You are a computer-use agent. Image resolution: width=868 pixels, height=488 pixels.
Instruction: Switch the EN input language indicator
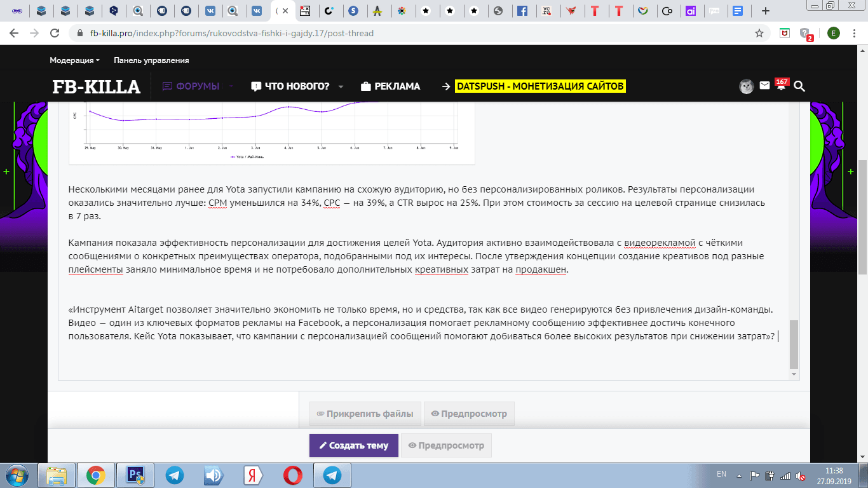coord(721,474)
